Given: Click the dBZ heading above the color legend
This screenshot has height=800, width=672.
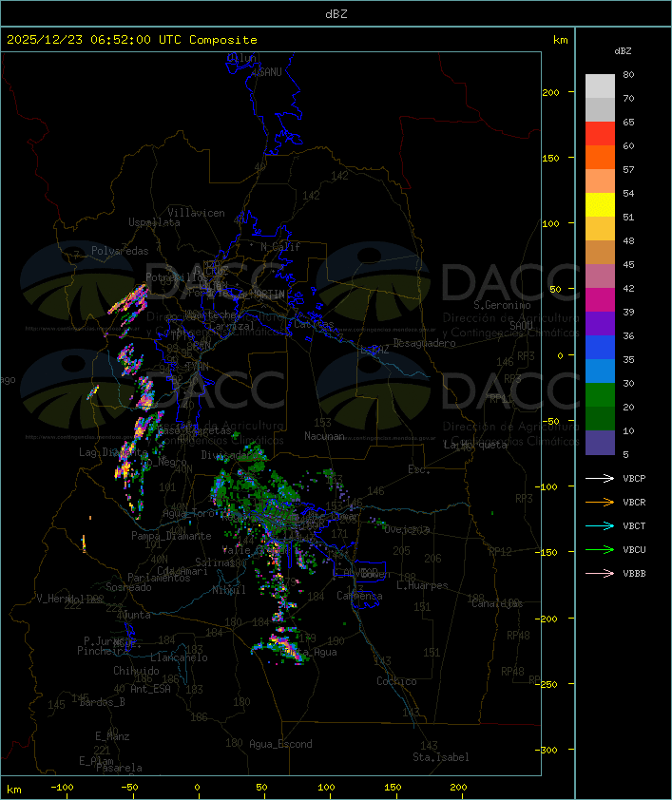Looking at the screenshot, I should [x=623, y=51].
